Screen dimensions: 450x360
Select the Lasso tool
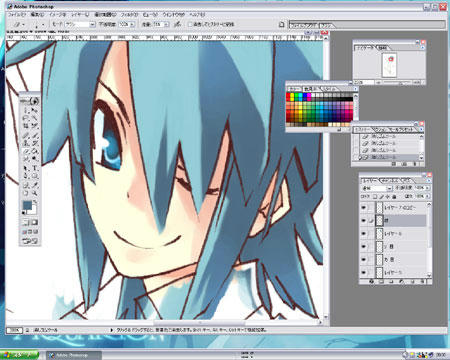[26, 118]
